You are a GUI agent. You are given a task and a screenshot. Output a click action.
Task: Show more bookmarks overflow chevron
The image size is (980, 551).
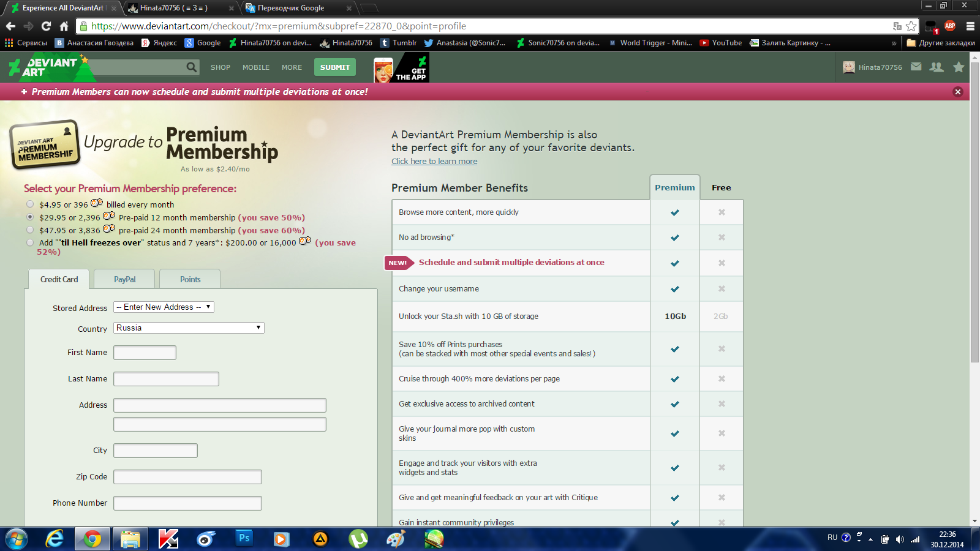point(894,43)
